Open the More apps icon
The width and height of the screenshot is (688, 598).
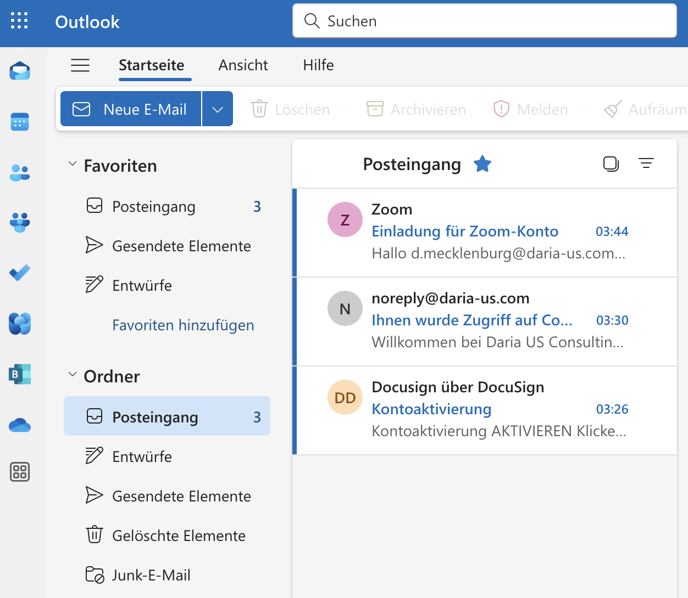coord(20,472)
